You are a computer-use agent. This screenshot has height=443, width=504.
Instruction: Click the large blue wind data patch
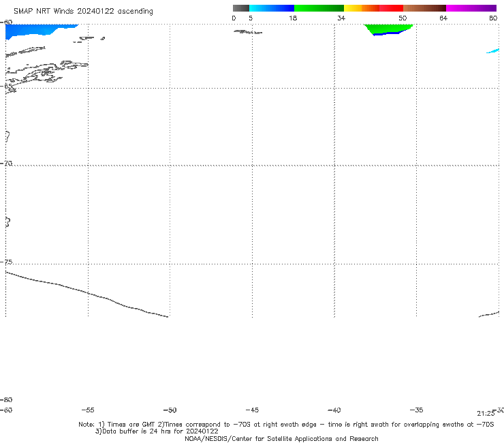coord(35,30)
